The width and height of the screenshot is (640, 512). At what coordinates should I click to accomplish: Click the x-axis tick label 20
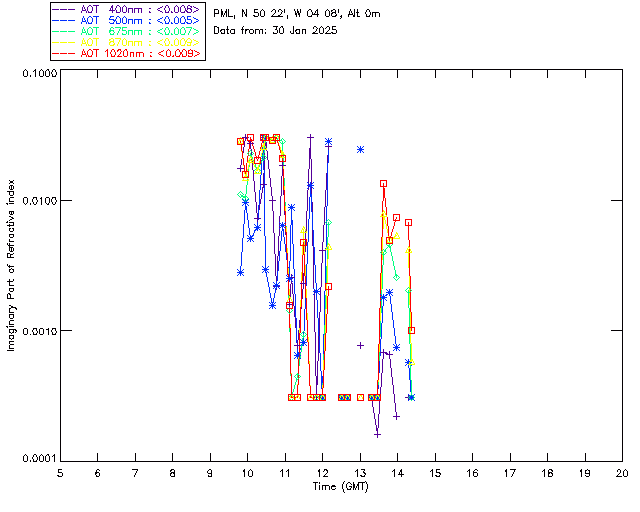coord(622,473)
